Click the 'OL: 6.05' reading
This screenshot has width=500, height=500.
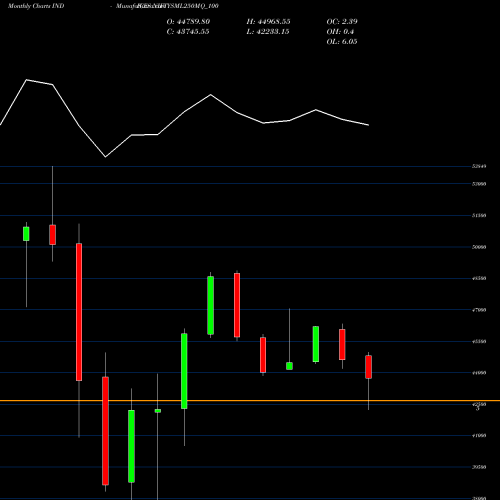coord(342,42)
